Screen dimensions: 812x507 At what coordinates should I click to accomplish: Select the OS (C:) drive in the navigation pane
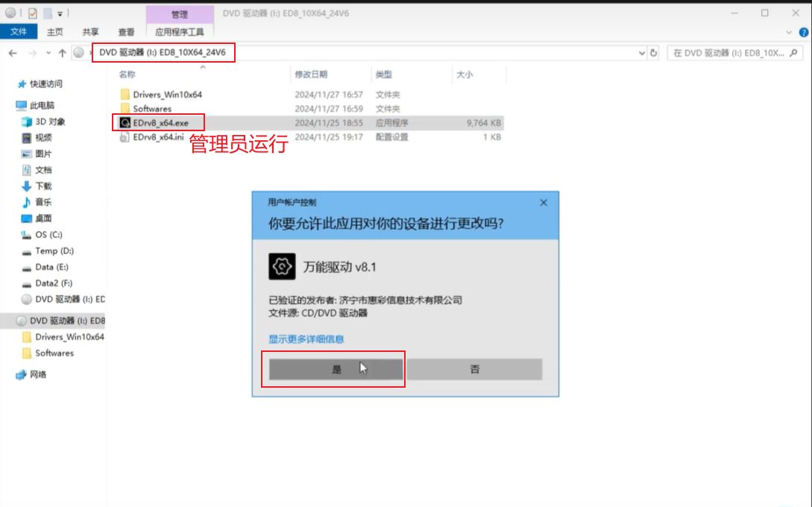[x=48, y=235]
